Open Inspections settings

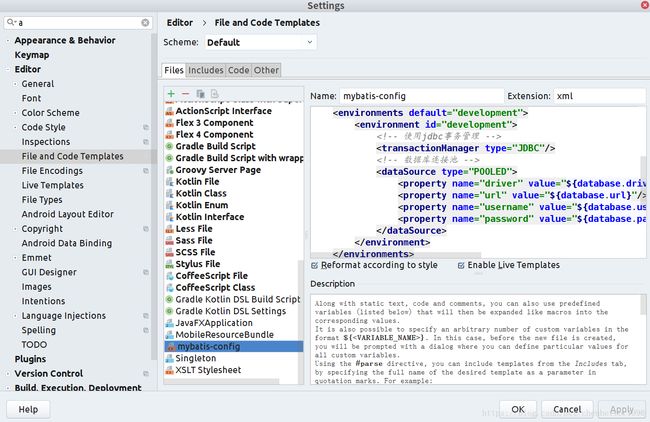coord(46,142)
